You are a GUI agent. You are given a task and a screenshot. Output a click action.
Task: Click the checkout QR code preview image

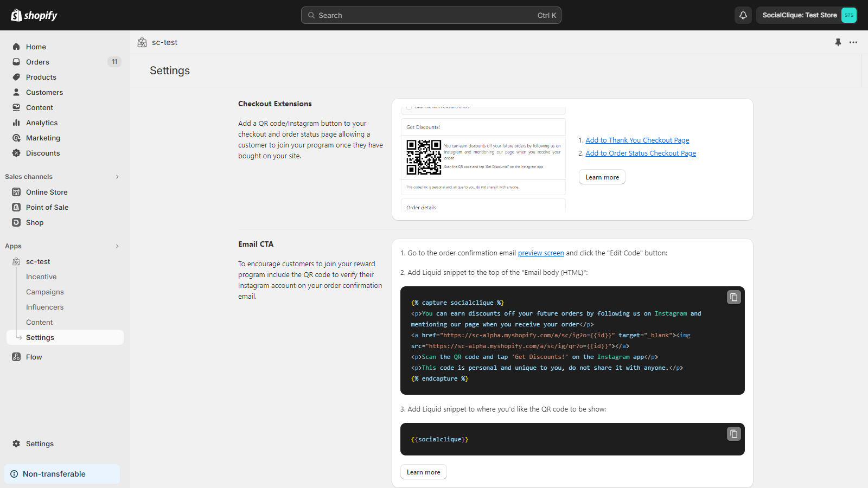pos(424,157)
